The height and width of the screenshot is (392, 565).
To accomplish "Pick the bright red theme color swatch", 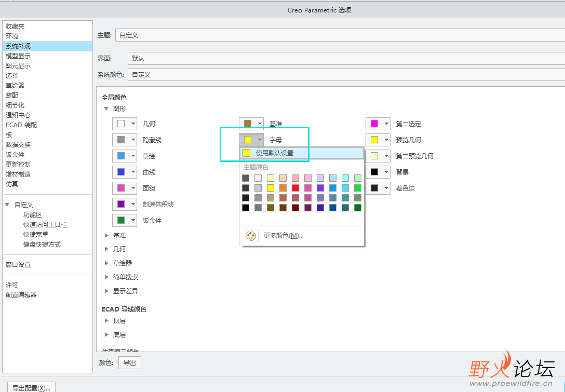I will coord(295,188).
